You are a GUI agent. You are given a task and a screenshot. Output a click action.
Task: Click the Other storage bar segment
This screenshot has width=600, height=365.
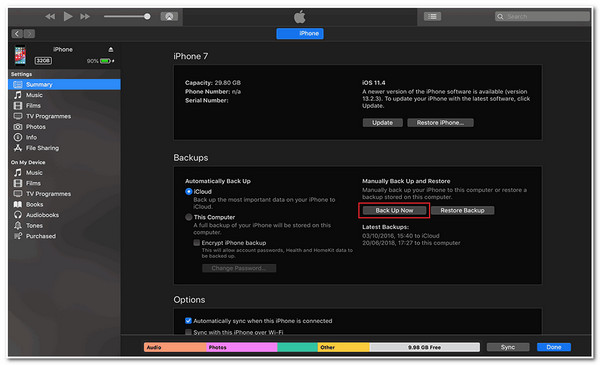344,347
